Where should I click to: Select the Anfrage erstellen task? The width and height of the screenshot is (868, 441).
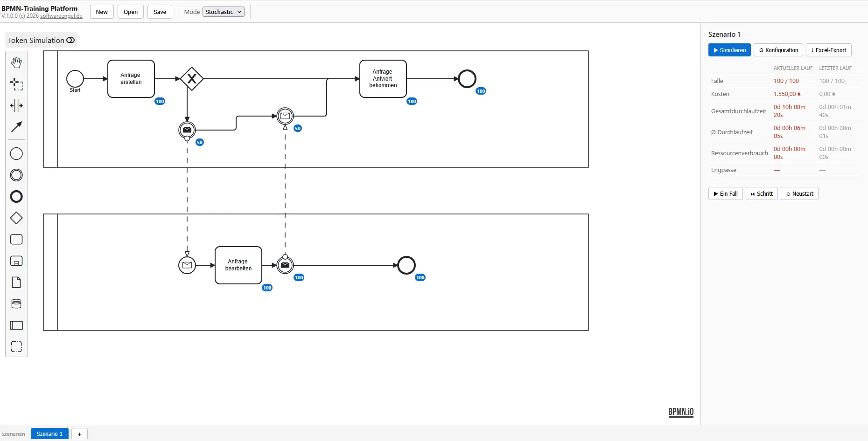point(131,79)
